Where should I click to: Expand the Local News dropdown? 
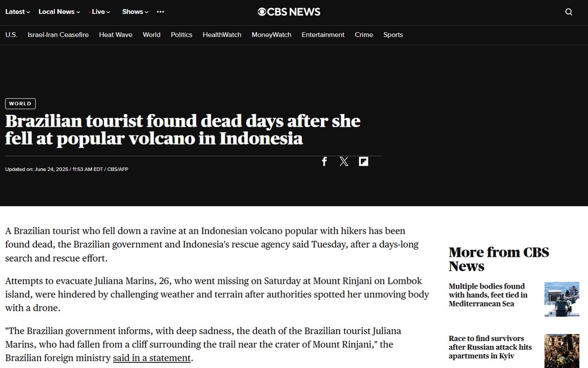tap(59, 12)
